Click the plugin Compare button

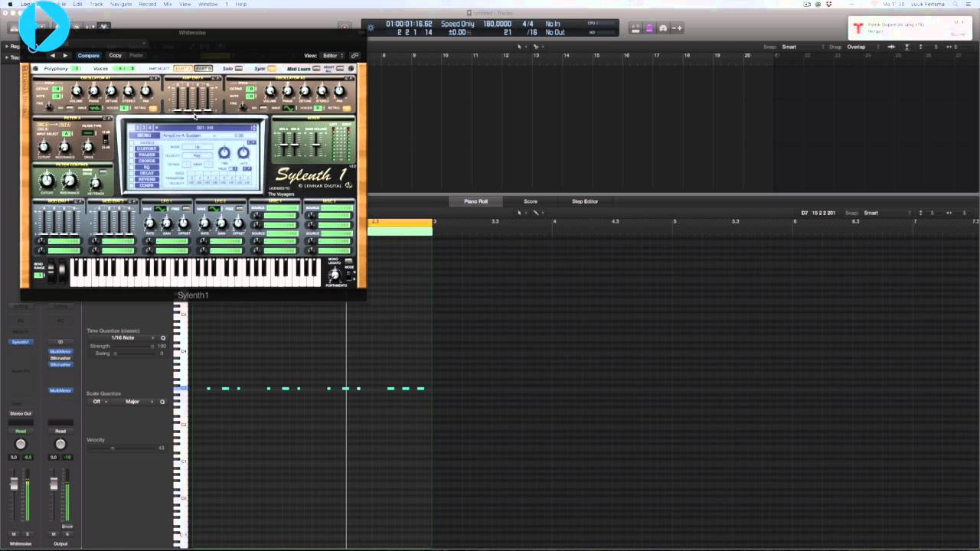click(88, 55)
